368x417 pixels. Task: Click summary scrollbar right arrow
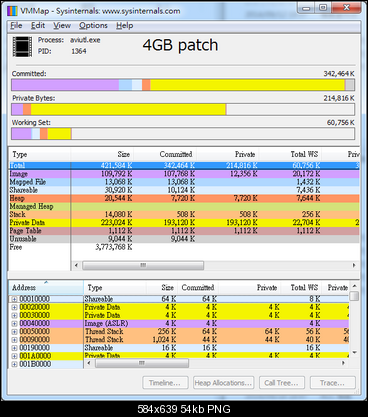pyautogui.click(x=354, y=265)
